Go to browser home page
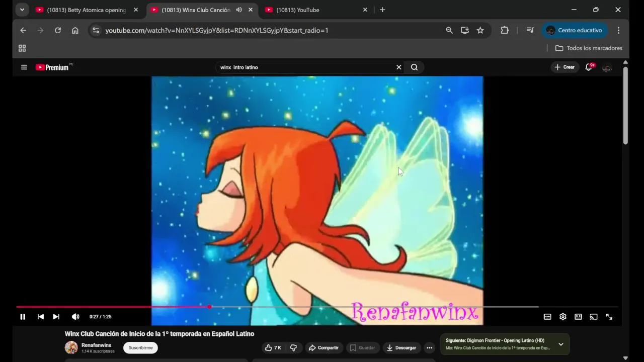 75,31
